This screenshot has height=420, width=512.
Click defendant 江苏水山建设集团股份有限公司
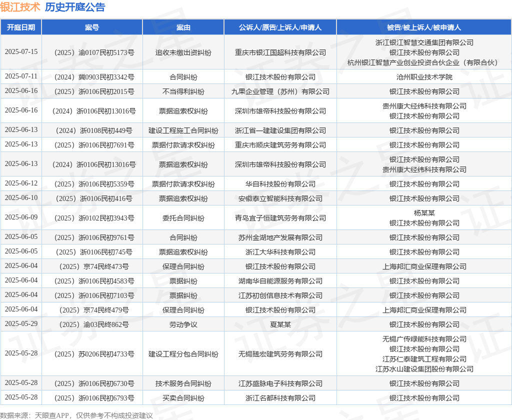424,369
